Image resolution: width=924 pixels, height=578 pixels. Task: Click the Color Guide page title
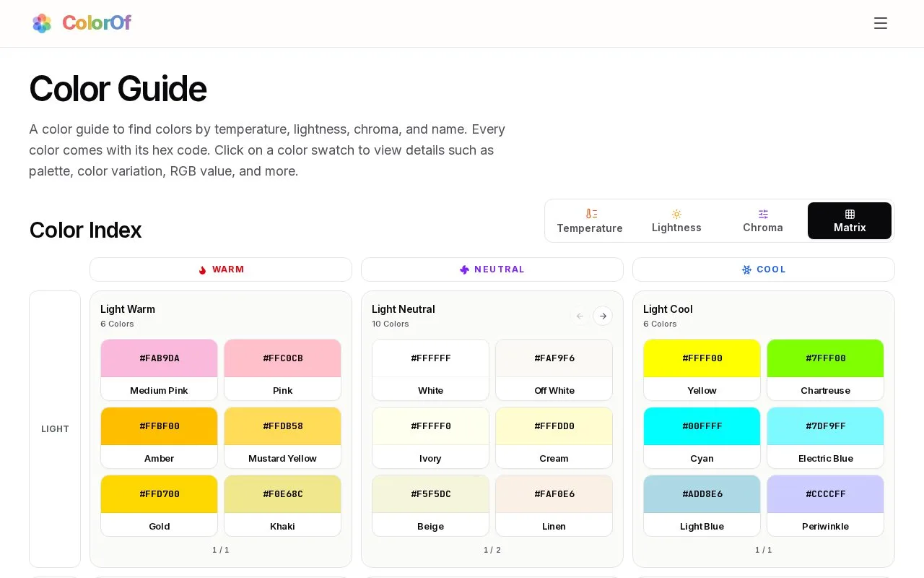118,89
